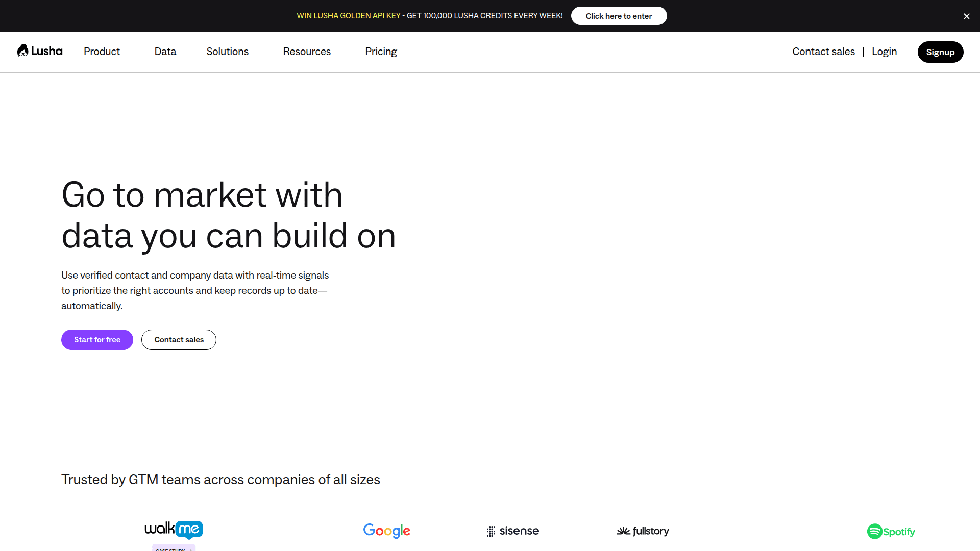Click the Google company logo
980x551 pixels.
(x=386, y=531)
